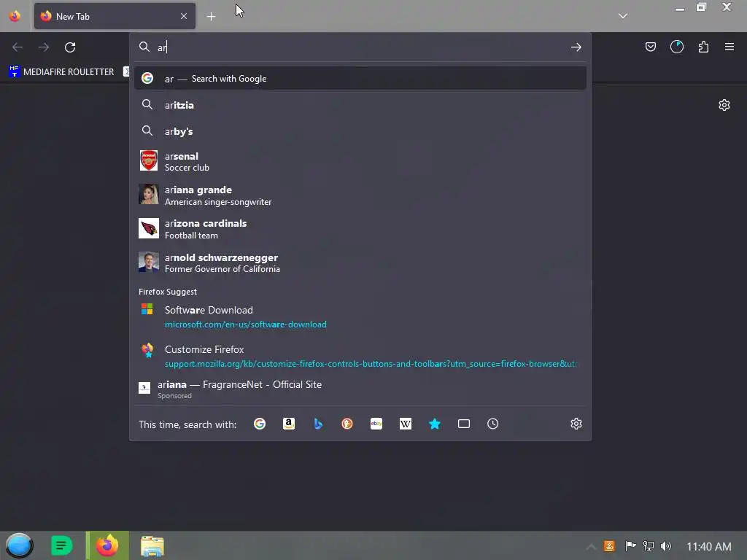Choose the aritzia search suggestion

pyautogui.click(x=360, y=105)
